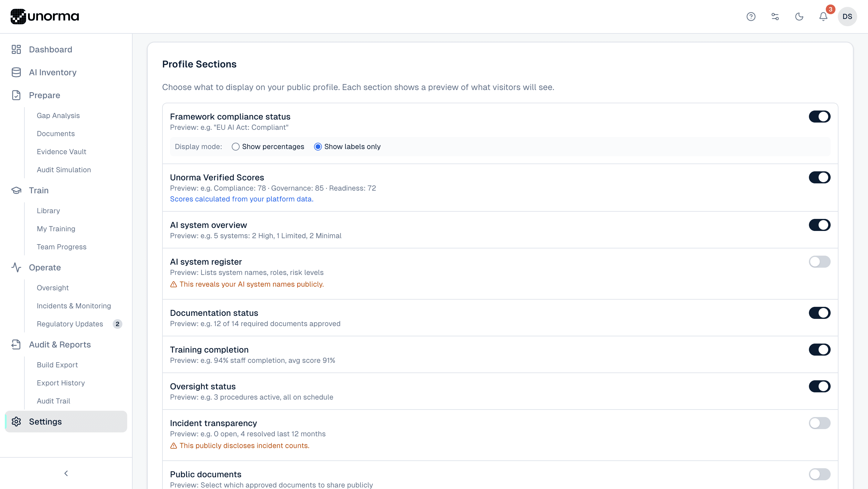Viewport: 868px width, 489px height.
Task: Click the notification count badge 3
Action: pyautogui.click(x=831, y=9)
